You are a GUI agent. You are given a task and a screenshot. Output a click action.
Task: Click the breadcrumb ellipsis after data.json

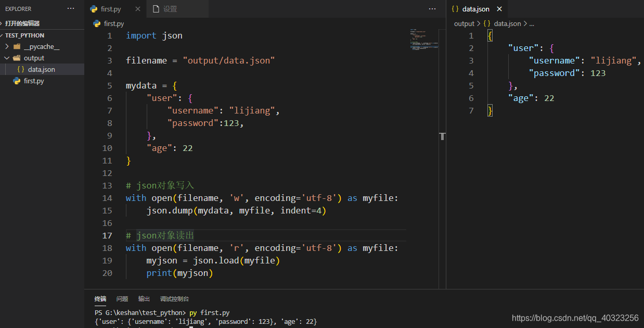[532, 23]
